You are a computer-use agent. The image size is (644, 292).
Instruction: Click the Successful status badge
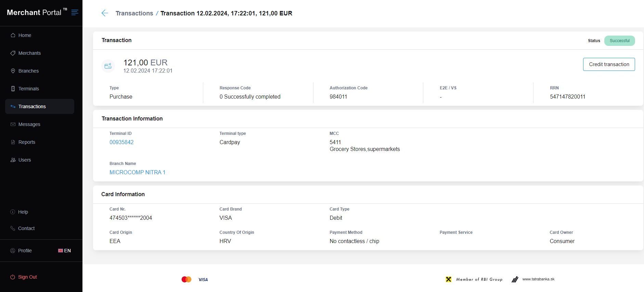(x=619, y=41)
